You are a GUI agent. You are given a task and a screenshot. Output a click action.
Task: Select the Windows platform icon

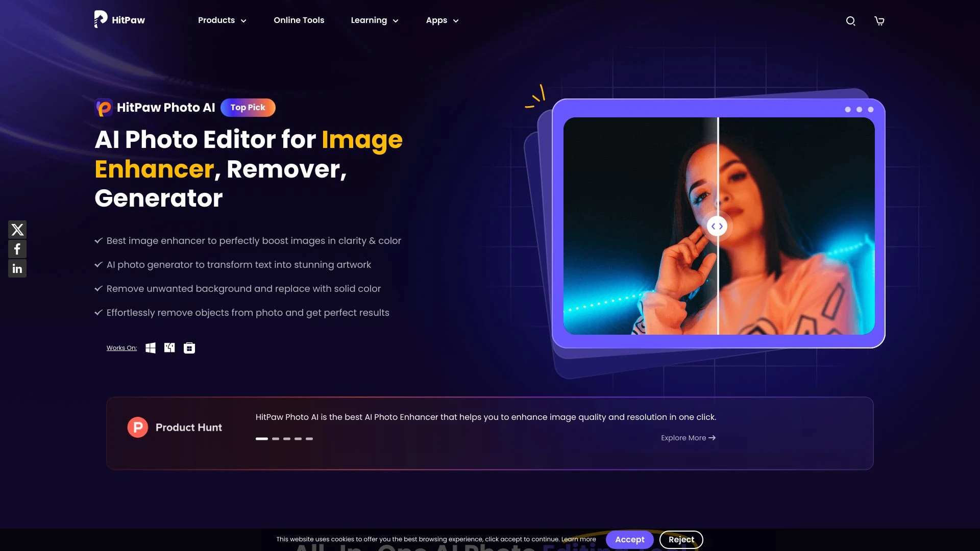(151, 347)
